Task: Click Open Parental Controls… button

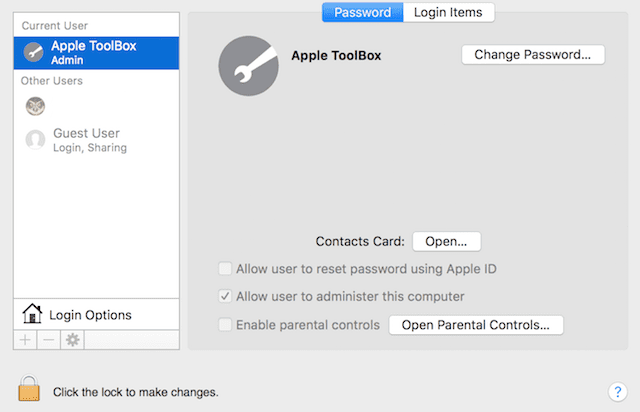Action: pyautogui.click(x=476, y=325)
